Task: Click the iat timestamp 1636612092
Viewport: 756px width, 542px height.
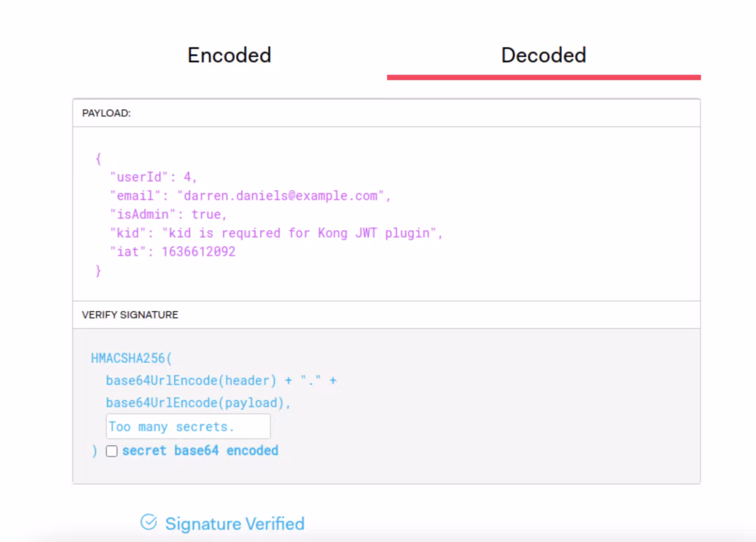Action: pos(198,252)
